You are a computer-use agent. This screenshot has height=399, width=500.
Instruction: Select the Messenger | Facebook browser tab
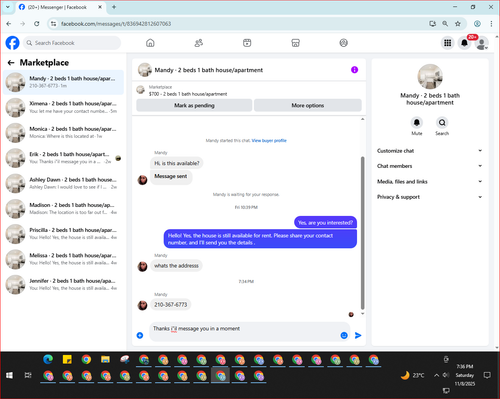pyautogui.click(x=60, y=7)
